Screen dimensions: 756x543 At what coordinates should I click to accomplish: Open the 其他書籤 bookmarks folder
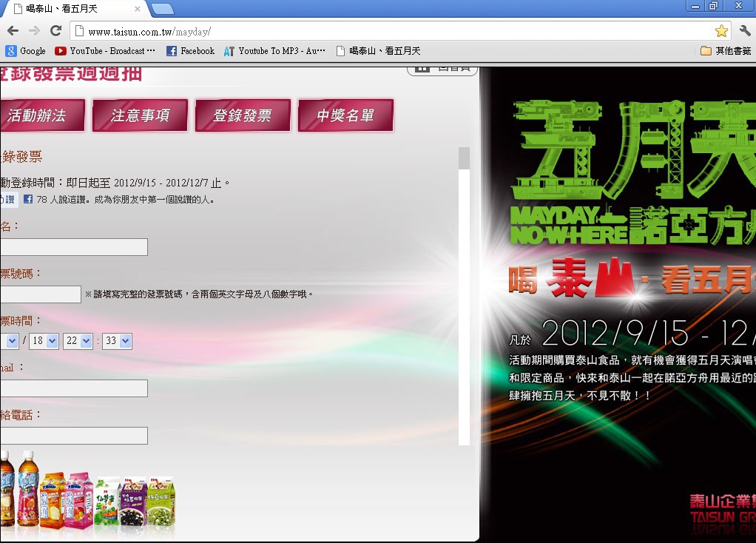click(x=726, y=50)
